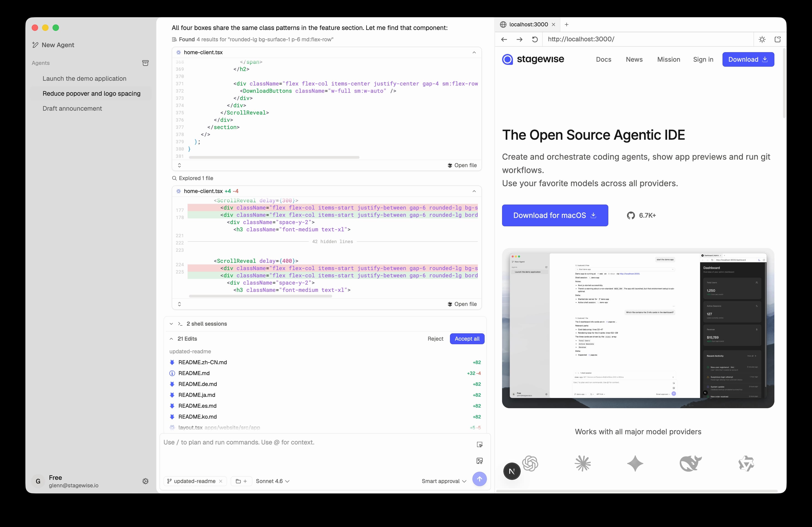Go back in the preview browser
This screenshot has width=812, height=527.
coord(504,39)
